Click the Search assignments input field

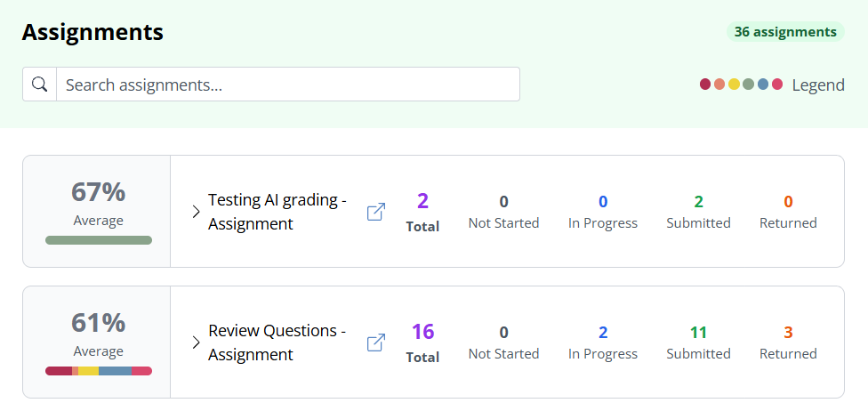288,85
